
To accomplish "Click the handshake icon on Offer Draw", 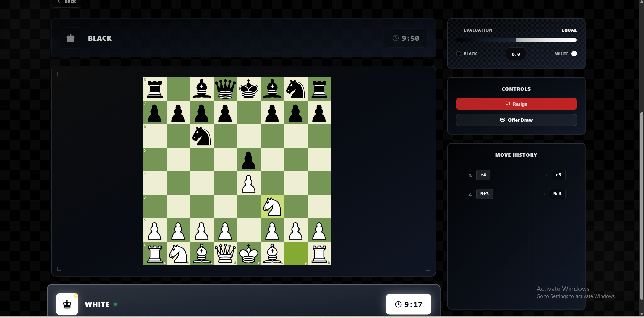I will (x=503, y=120).
